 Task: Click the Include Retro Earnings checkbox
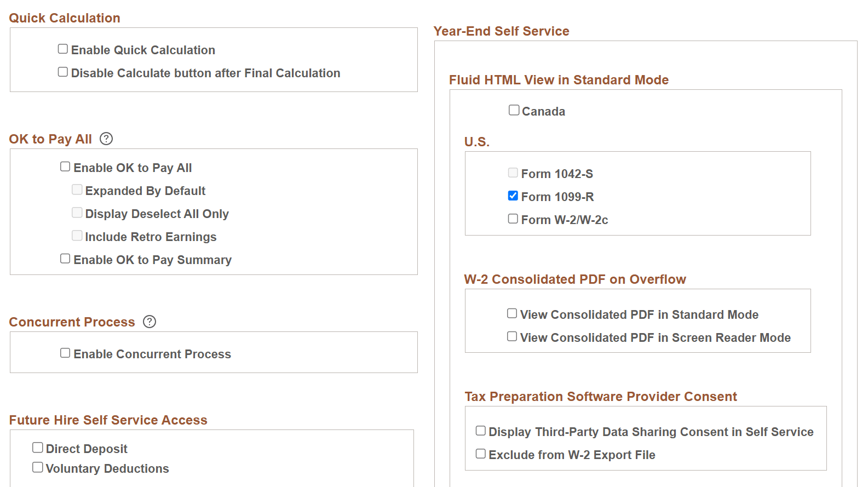[77, 236]
